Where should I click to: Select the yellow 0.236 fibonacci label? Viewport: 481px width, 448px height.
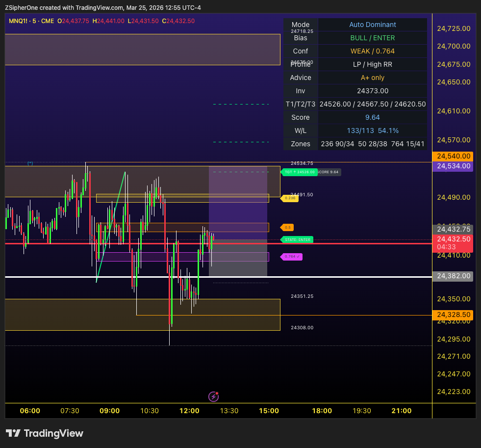290,198
